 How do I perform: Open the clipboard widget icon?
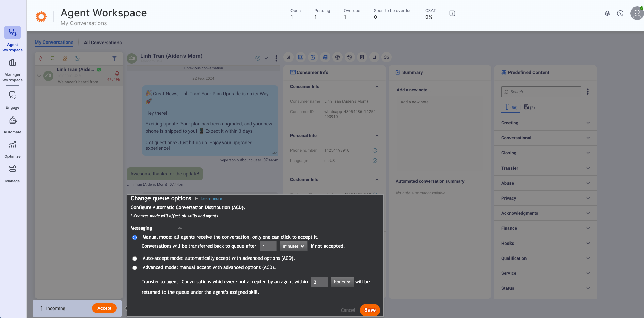coord(362,57)
